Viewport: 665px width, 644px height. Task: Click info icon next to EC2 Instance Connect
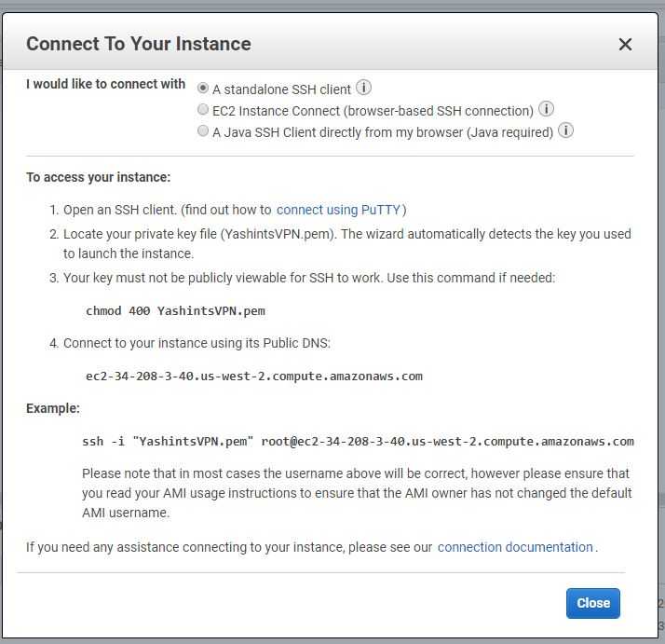pyautogui.click(x=547, y=109)
